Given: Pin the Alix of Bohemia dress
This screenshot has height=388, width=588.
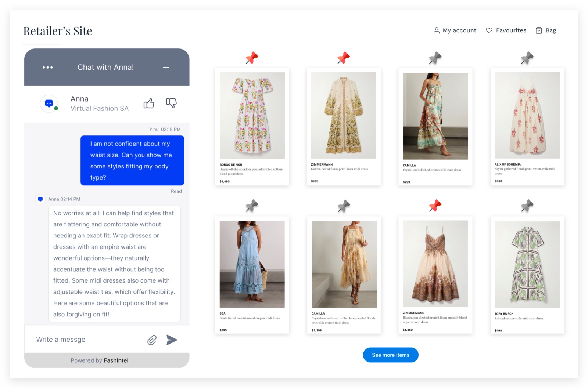Looking at the screenshot, I should pos(527,58).
